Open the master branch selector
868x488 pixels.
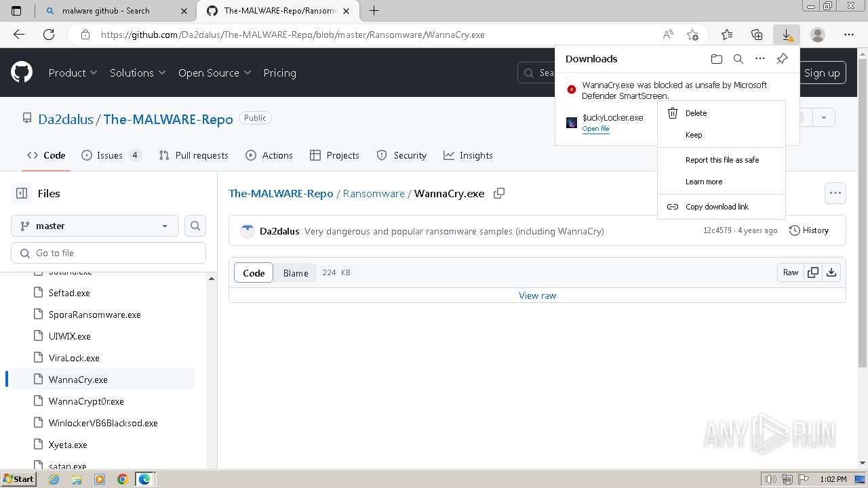point(95,226)
